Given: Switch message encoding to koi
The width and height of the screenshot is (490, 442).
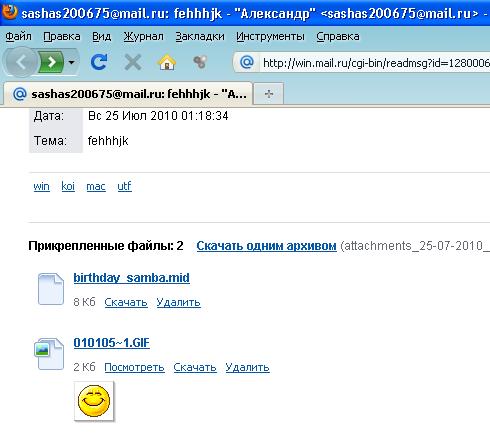Looking at the screenshot, I should (68, 186).
